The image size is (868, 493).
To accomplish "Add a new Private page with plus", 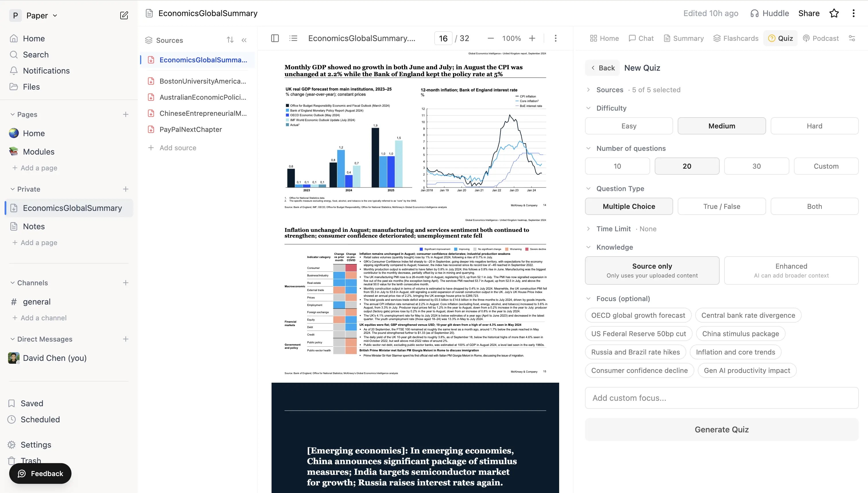I will coord(125,189).
